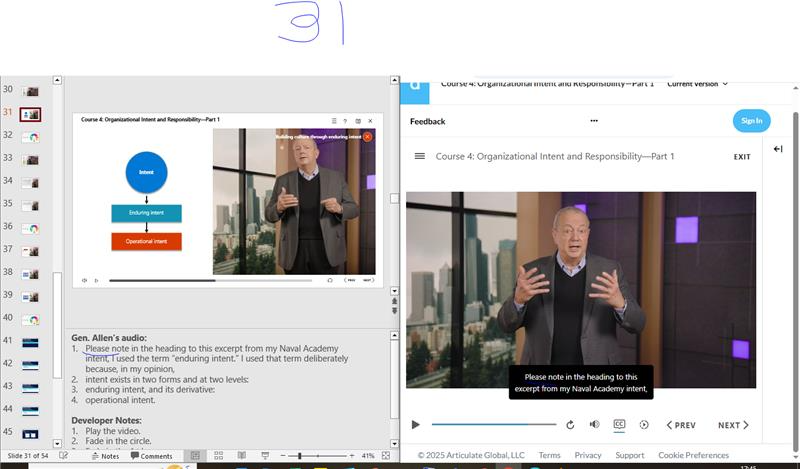The image size is (800, 469).
Task: Select slide 42 thumbnail
Action: (x=31, y=365)
